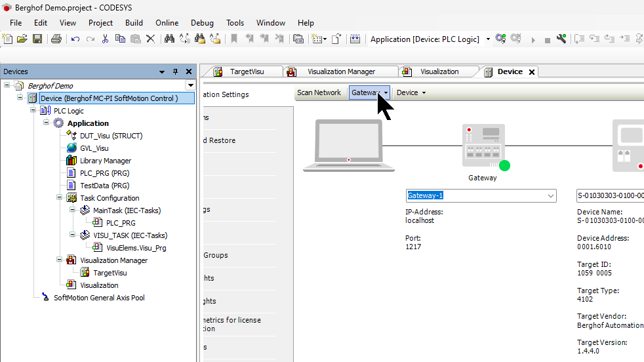Select SoftMotion General Axis Pool
The width and height of the screenshot is (644, 362).
(x=99, y=298)
